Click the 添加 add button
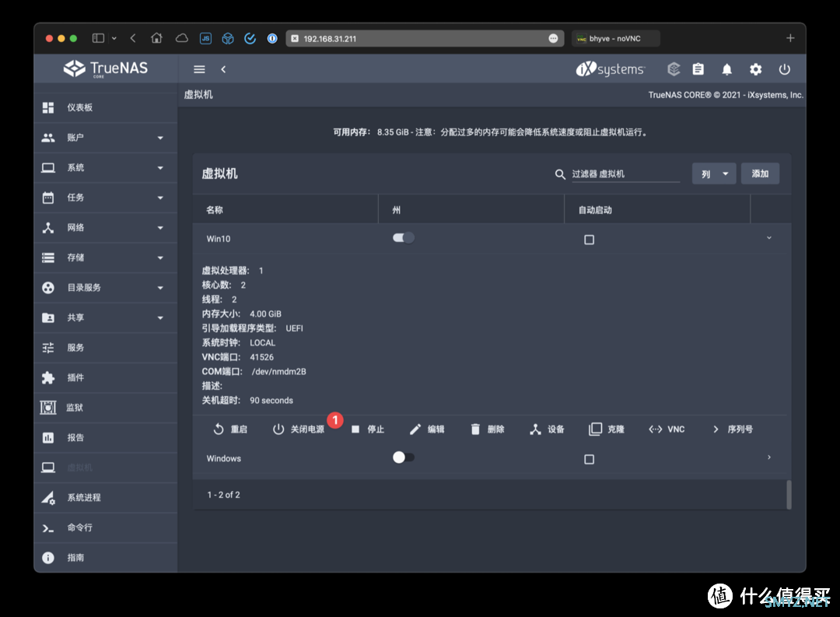 [x=760, y=174]
